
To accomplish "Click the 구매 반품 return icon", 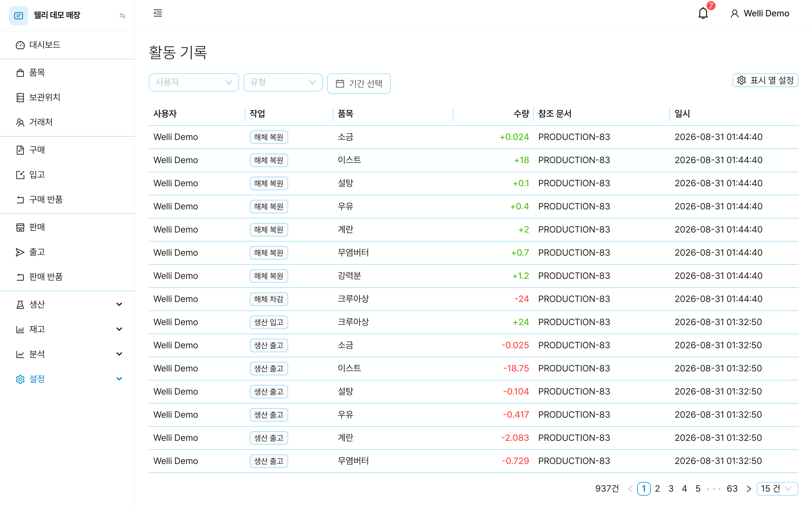I will pos(20,200).
